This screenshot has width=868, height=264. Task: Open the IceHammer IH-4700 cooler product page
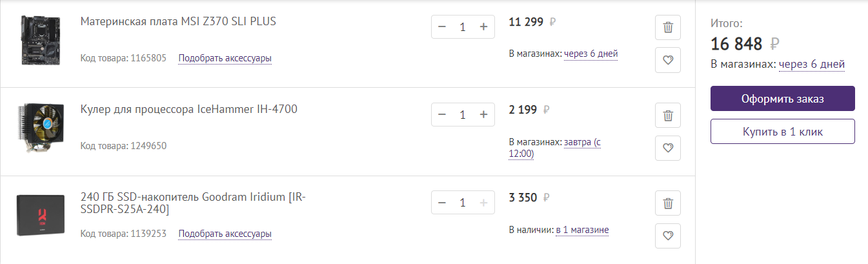189,109
